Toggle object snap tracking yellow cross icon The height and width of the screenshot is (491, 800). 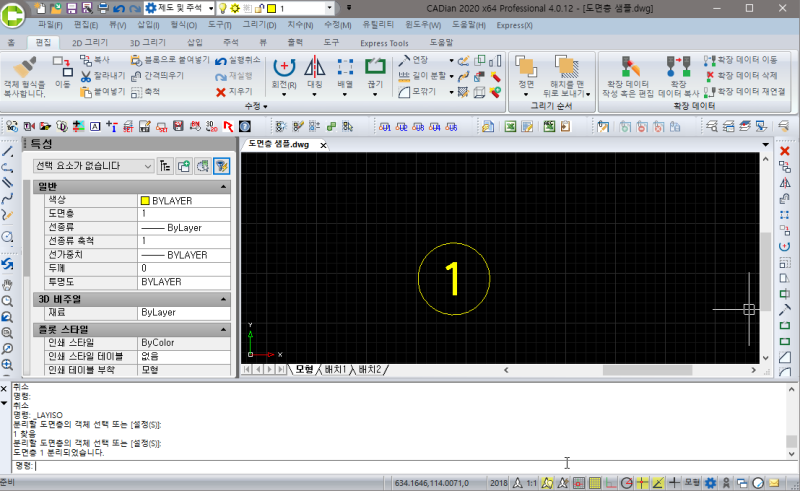click(642, 482)
